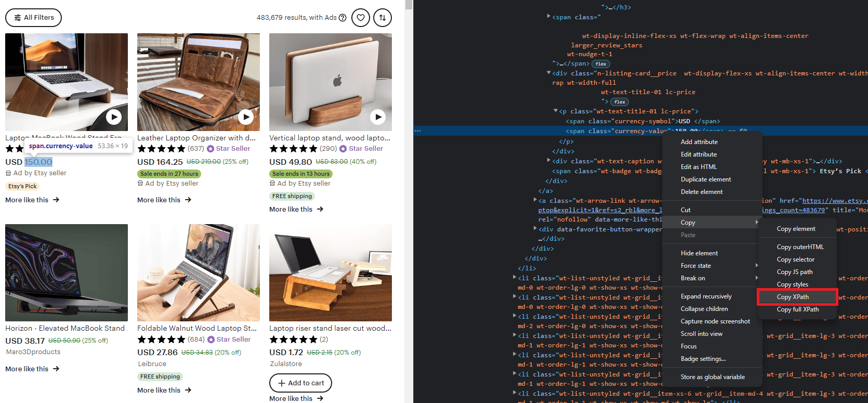Expand the span larger_review_stars node
Viewport: 868px width, 403px height.
(x=549, y=17)
